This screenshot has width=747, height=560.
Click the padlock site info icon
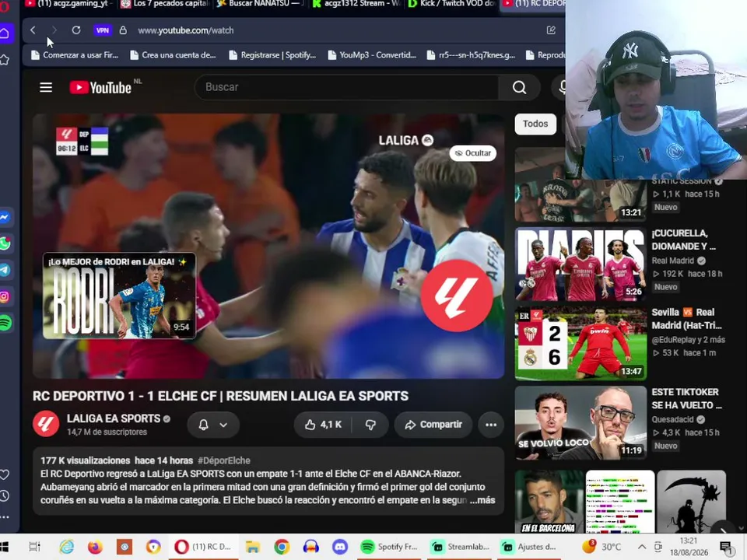123,30
